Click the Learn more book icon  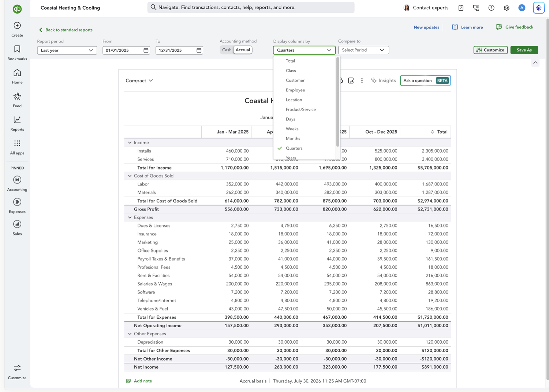(455, 27)
